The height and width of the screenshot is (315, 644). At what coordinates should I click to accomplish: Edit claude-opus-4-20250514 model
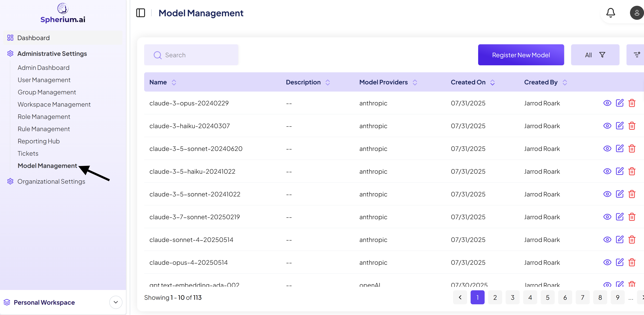(619, 262)
